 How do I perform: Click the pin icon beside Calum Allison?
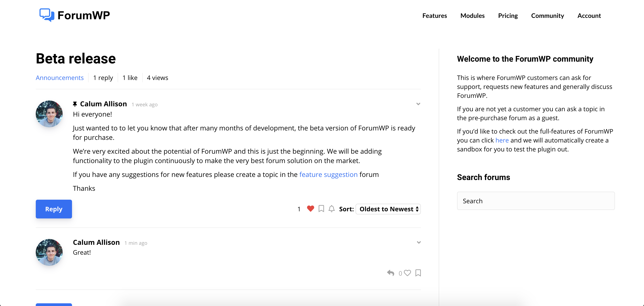coord(75,104)
